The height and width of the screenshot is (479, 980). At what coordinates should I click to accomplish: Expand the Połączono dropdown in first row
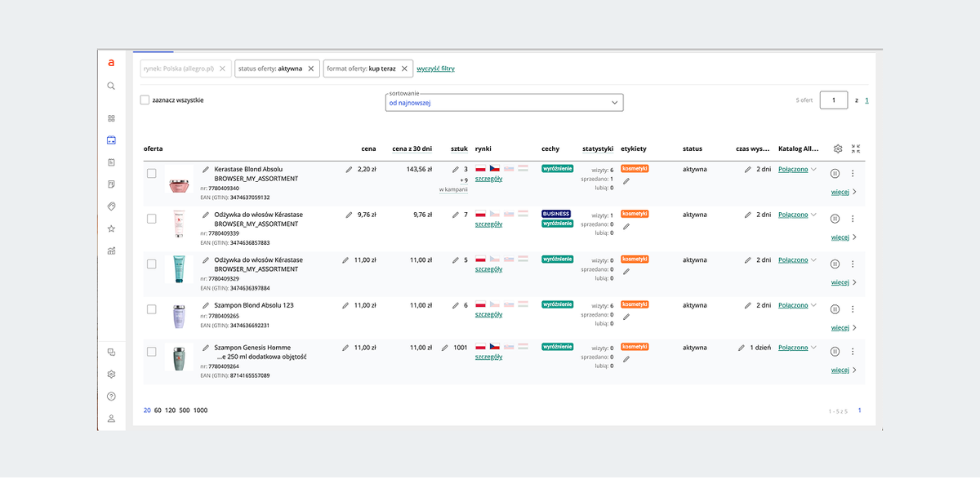[x=813, y=170]
